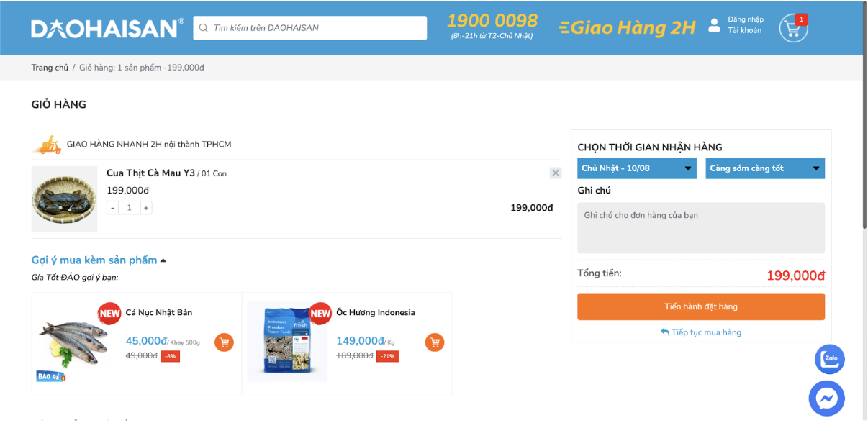
Task: Click the -8% discount tag
Action: [170, 356]
